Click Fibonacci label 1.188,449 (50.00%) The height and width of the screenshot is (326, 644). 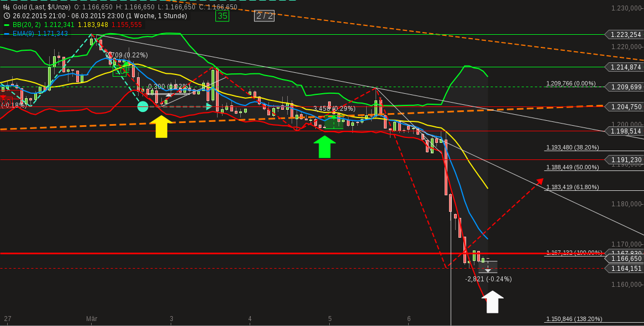coord(573,167)
